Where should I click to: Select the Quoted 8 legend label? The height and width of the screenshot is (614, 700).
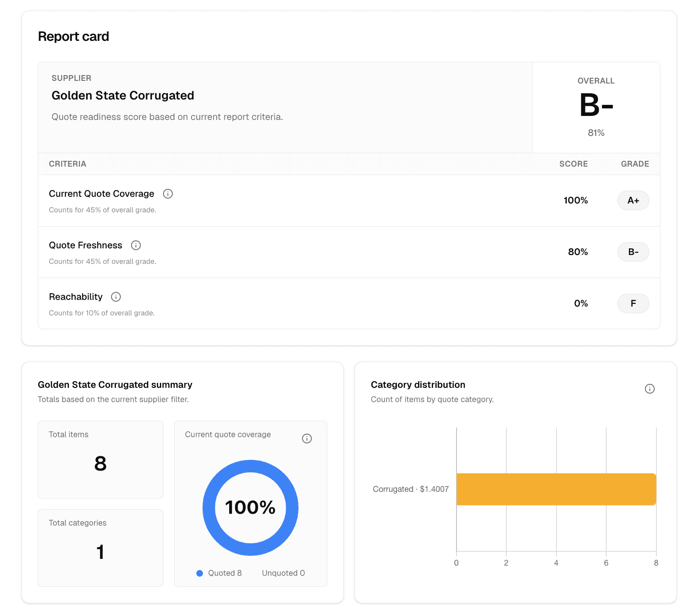point(225,573)
